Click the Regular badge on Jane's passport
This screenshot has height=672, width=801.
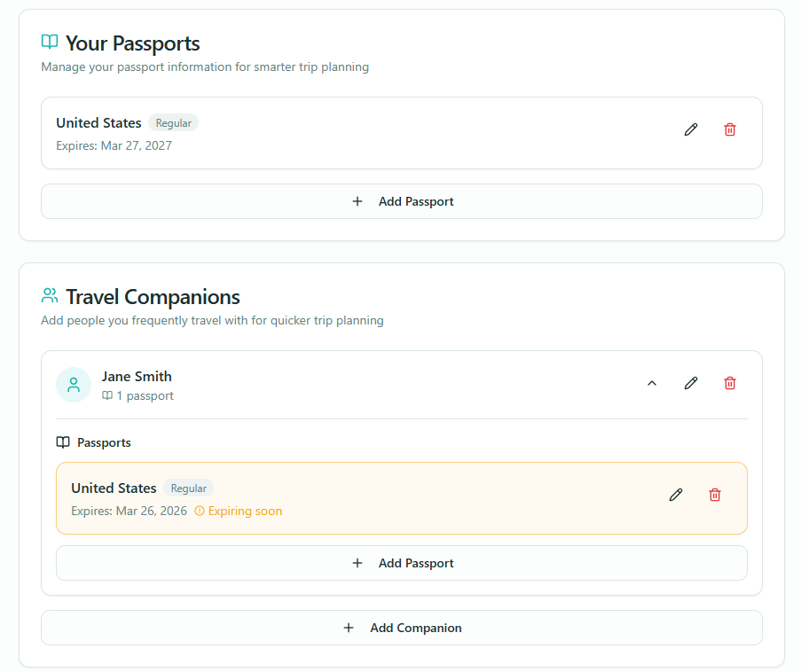(188, 488)
